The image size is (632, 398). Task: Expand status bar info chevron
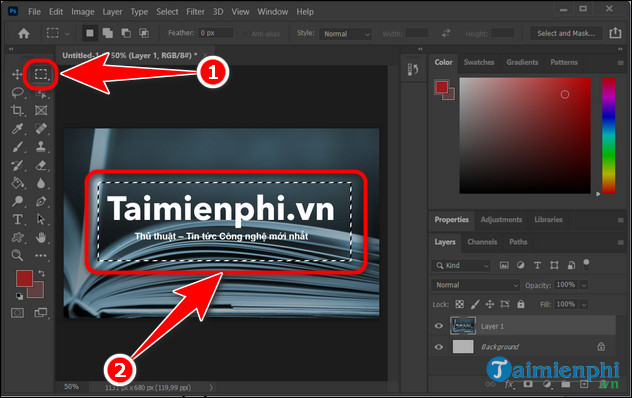211,388
